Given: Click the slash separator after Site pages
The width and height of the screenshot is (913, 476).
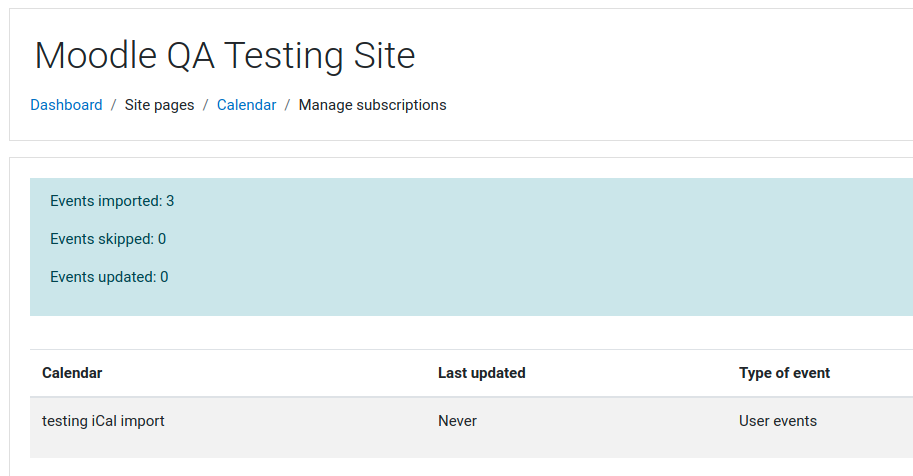Looking at the screenshot, I should pyautogui.click(x=206, y=105).
